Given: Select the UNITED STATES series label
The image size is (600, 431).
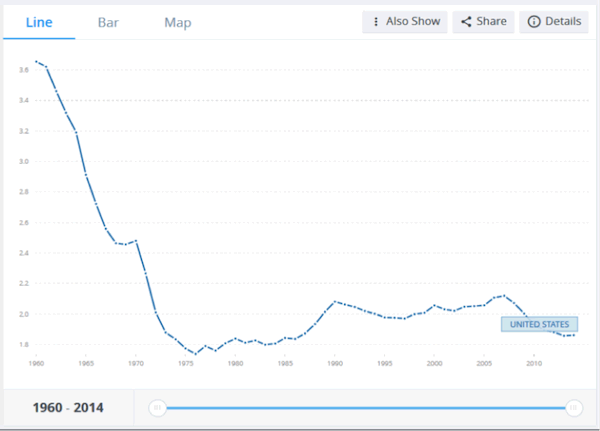Looking at the screenshot, I should click(539, 324).
